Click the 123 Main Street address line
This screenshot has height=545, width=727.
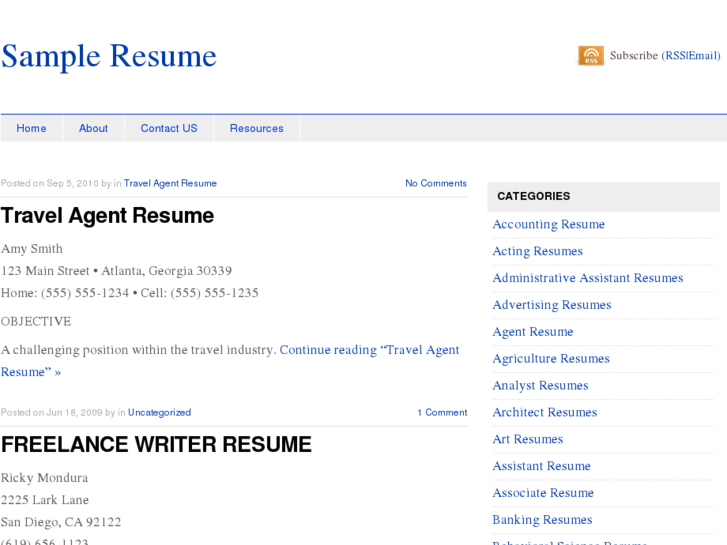116,271
